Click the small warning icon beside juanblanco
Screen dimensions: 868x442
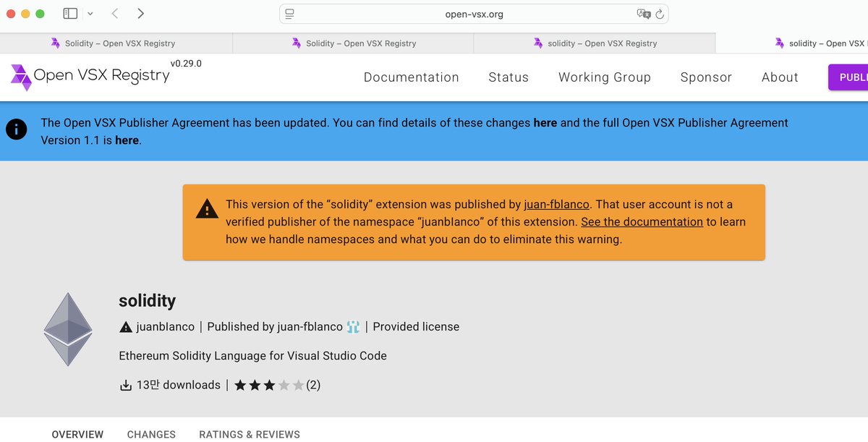coord(126,327)
